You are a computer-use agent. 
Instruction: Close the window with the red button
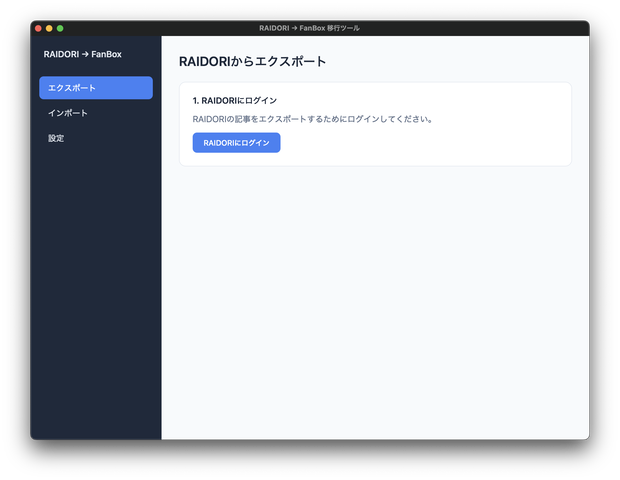(x=38, y=28)
